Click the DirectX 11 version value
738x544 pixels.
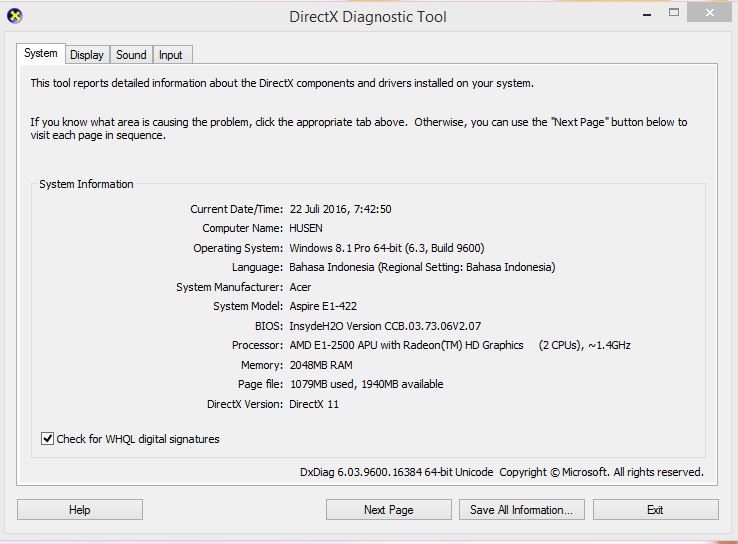314,404
